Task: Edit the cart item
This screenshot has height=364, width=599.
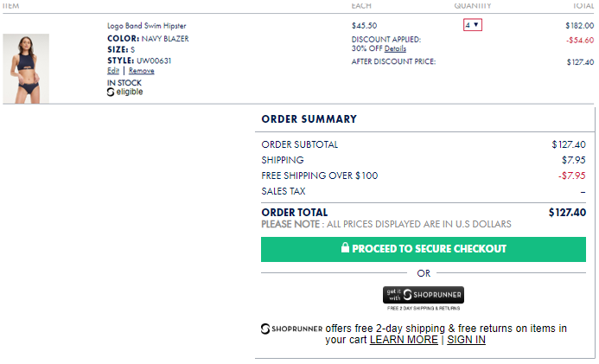Action: pos(113,71)
